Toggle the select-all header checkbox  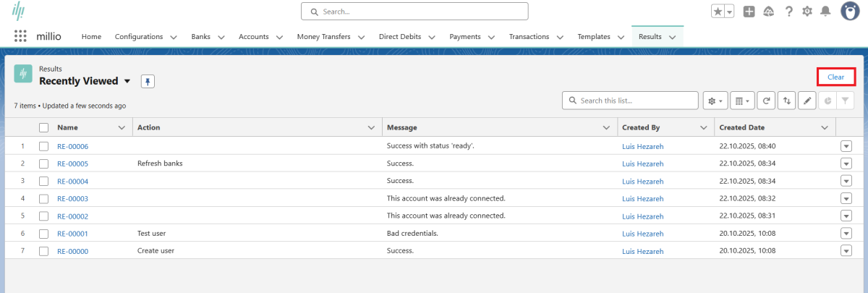(x=44, y=127)
